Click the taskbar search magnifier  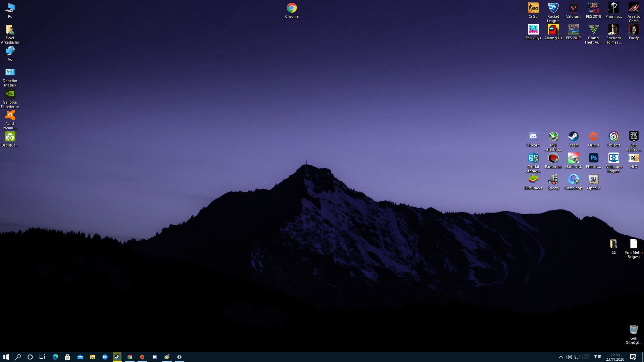click(x=18, y=357)
